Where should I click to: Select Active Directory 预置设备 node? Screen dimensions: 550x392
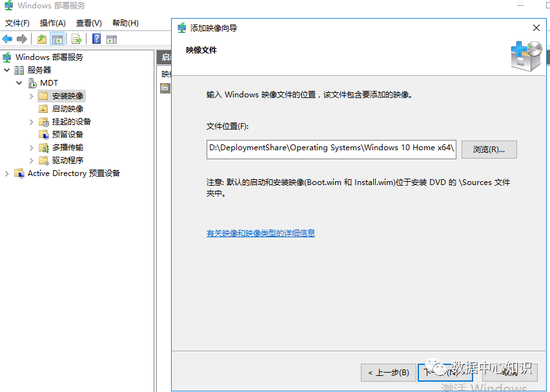74,173
